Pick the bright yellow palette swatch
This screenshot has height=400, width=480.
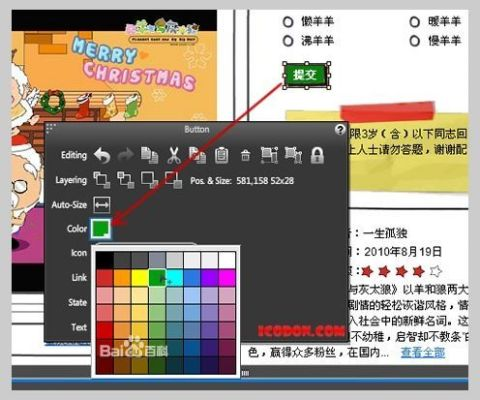140,278
